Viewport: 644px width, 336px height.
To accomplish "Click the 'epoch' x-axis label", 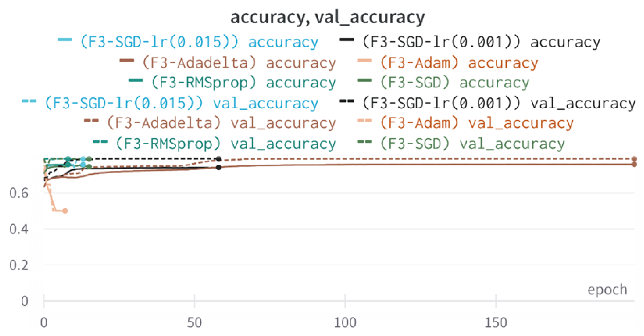I will [x=607, y=290].
